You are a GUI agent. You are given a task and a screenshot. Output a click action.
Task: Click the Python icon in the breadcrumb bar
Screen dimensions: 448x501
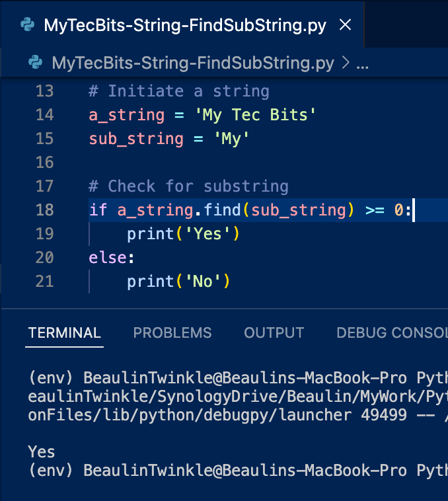(x=36, y=63)
